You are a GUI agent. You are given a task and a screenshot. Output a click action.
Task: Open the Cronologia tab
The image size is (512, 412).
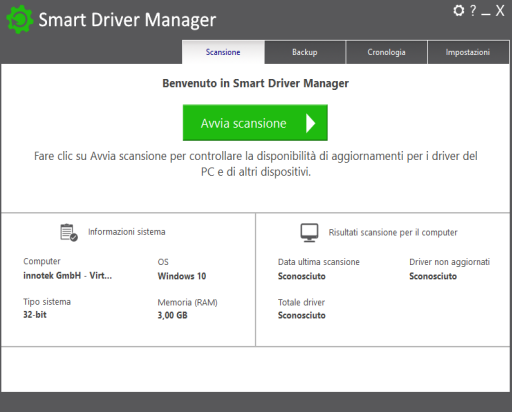[x=386, y=52]
